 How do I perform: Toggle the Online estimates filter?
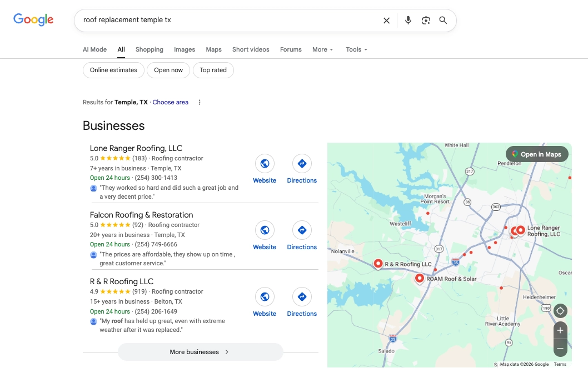(x=113, y=70)
